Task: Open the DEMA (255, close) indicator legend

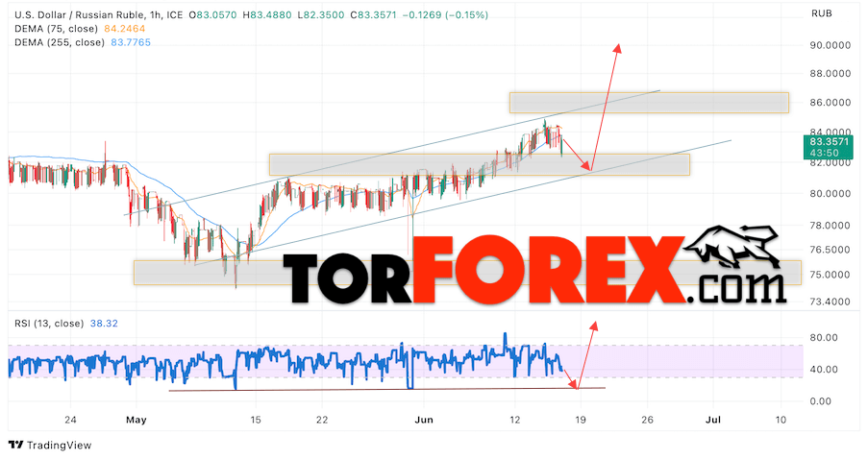Action: coord(60,42)
